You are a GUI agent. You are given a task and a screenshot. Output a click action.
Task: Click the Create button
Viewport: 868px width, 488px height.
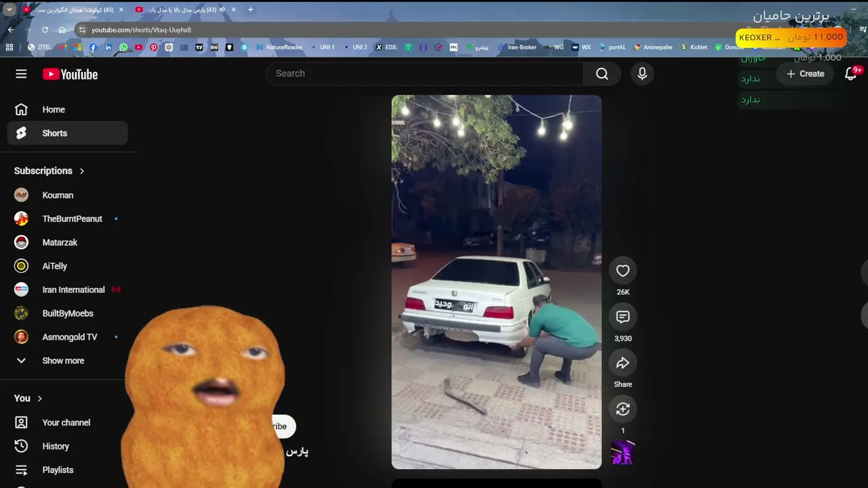point(806,74)
